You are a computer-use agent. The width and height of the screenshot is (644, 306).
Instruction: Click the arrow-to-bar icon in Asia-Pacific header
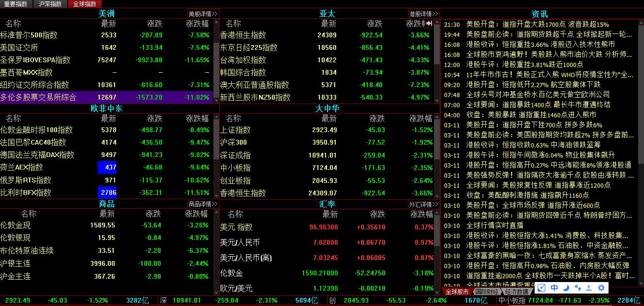pyautogui.click(x=429, y=23)
